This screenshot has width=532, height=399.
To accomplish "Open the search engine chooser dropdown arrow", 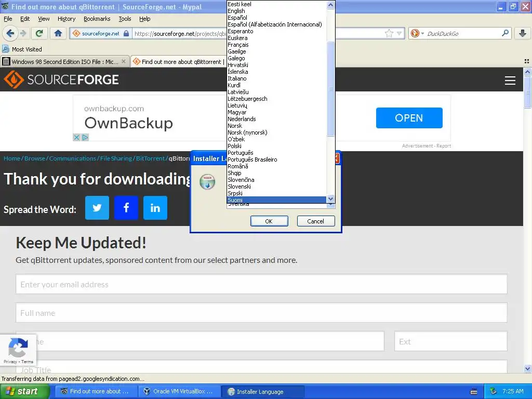I will (422, 33).
